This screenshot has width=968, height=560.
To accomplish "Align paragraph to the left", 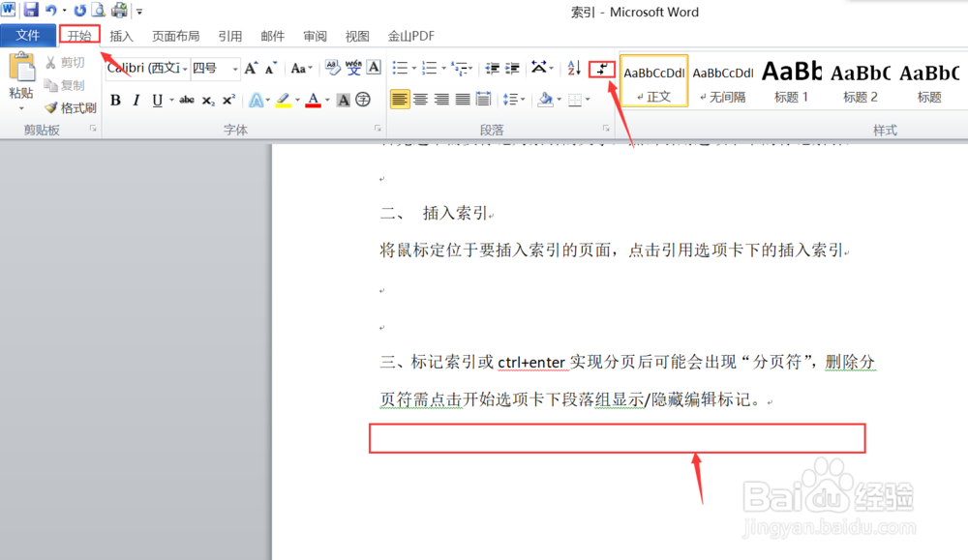I will point(400,99).
